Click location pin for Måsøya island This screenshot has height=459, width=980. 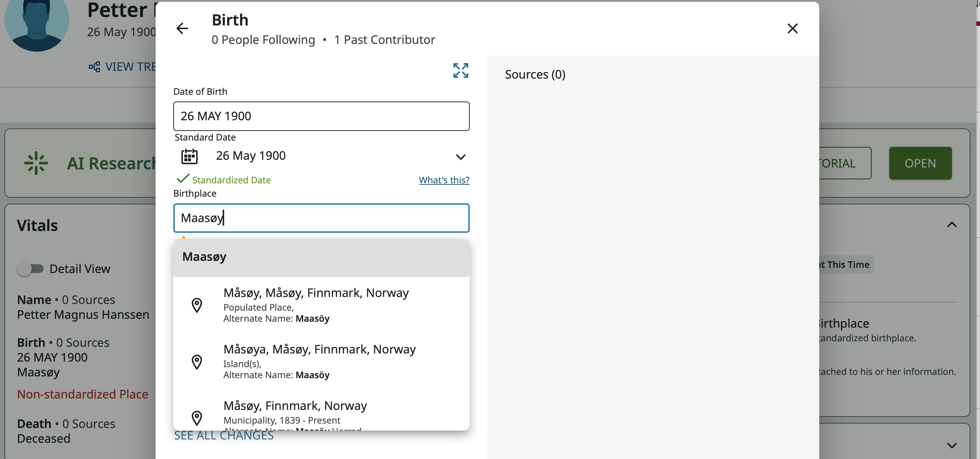click(197, 362)
